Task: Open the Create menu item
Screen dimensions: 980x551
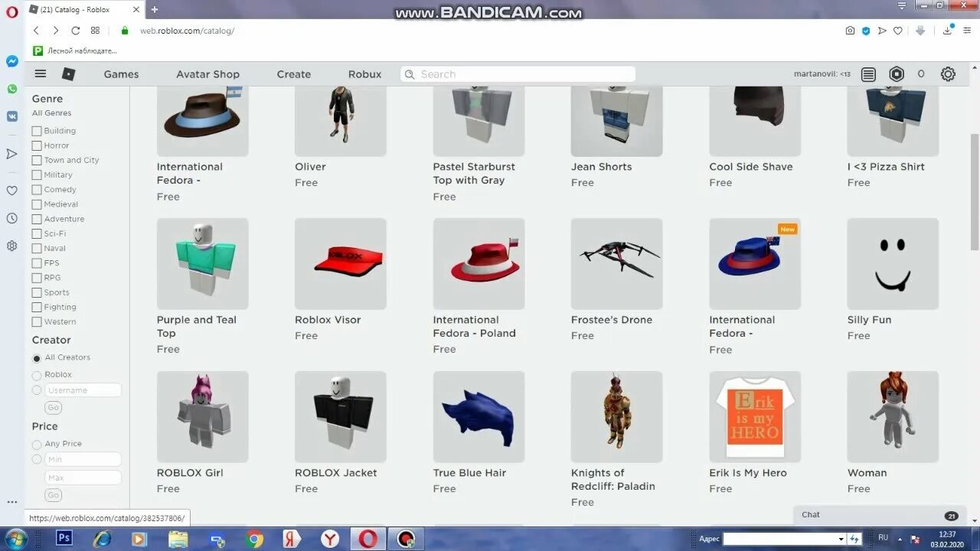Action: [x=294, y=74]
